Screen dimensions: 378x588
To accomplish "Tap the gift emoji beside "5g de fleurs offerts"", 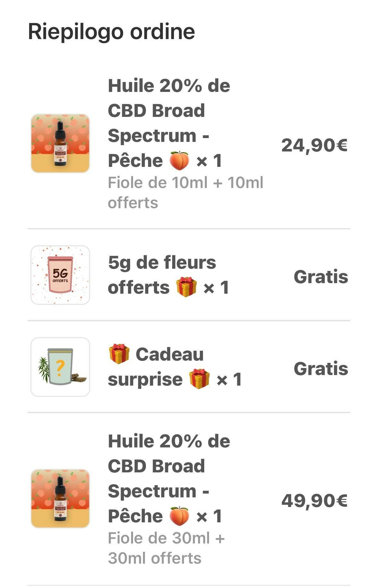I will coord(186,287).
